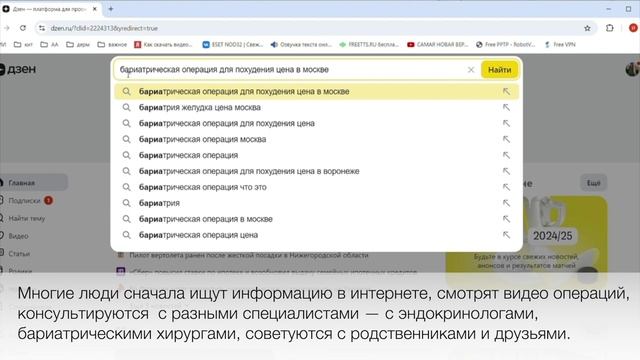Click fill-arrow icon for 'бариатрическая операция москва'
The width and height of the screenshot is (640, 360).
506,139
